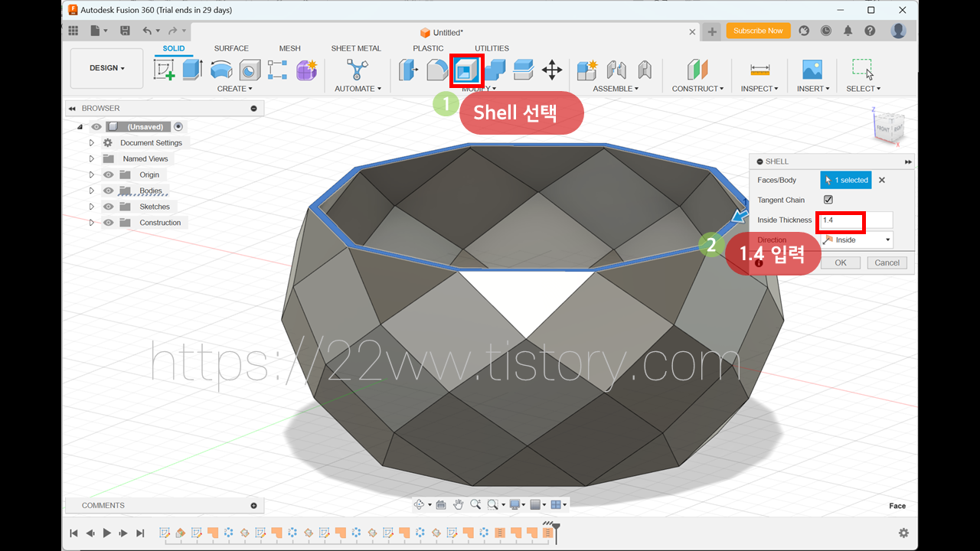Viewport: 980px width, 551px height.
Task: Expand the Origin folder node
Action: (91, 174)
